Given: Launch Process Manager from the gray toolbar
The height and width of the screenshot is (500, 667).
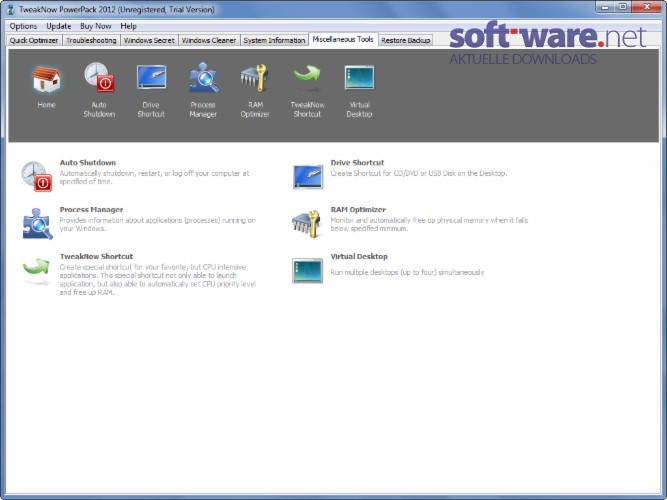Looking at the screenshot, I should [x=204, y=78].
